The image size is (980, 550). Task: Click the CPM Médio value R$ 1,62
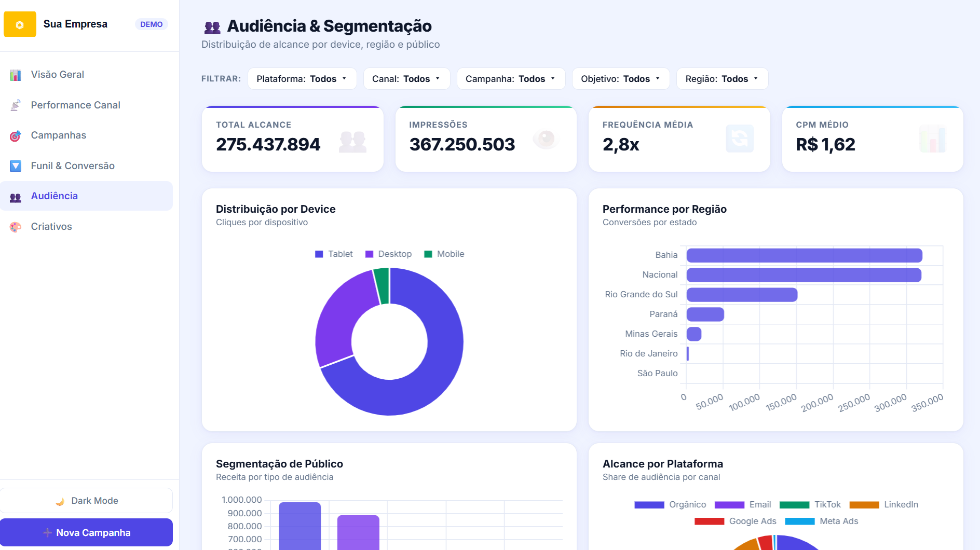(825, 144)
